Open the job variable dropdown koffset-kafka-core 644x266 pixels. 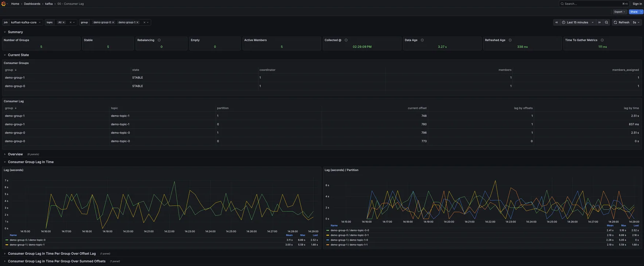26,22
